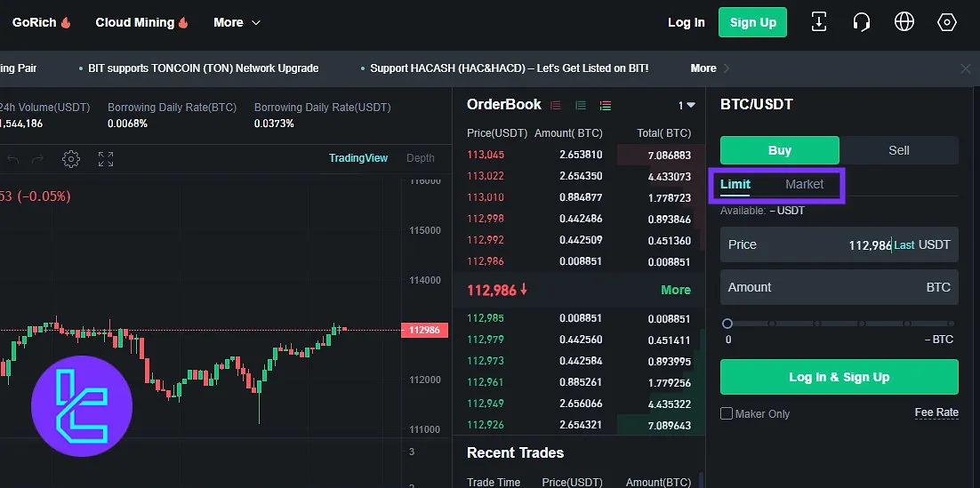980x488 pixels.
Task: Open chart settings gear icon
Action: (x=71, y=159)
